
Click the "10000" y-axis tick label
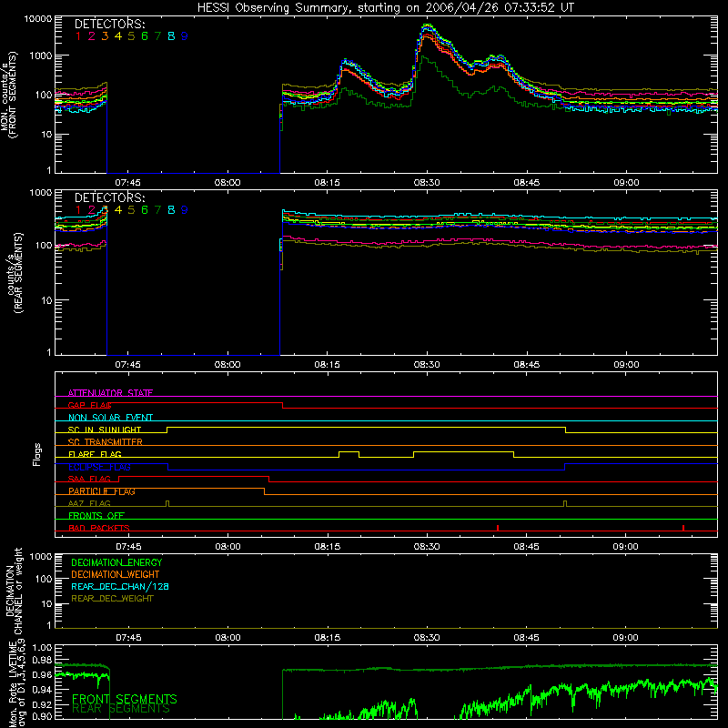[x=38, y=19]
